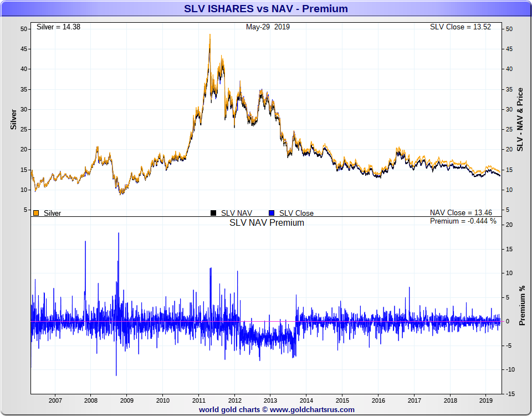
Task: Click the 2016 x-axis year label
Action: (x=378, y=400)
